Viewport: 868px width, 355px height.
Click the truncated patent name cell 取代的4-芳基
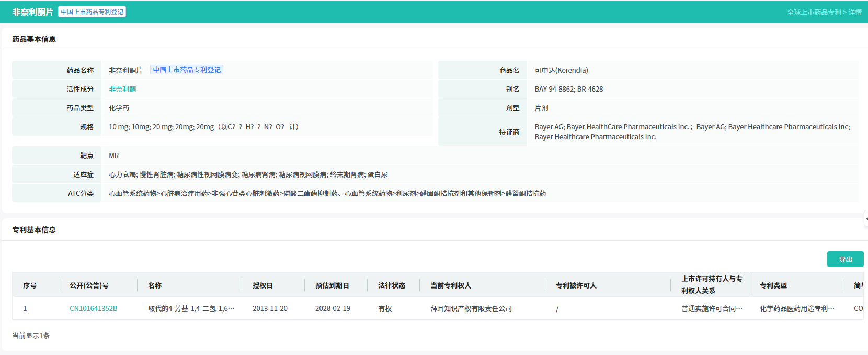(x=191, y=308)
